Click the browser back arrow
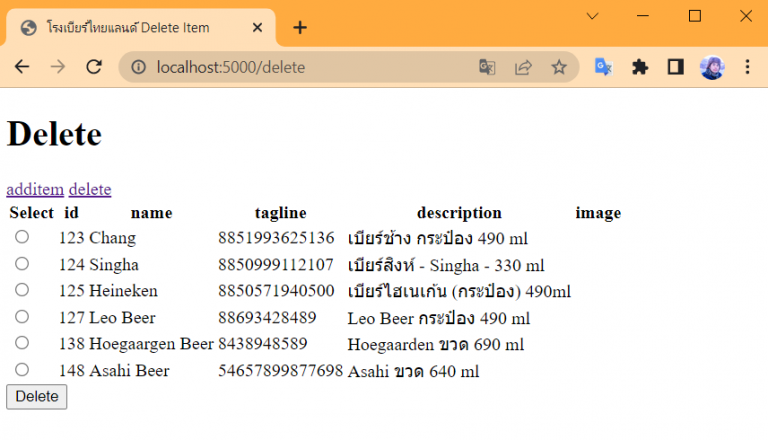768x440 pixels. pyautogui.click(x=22, y=67)
